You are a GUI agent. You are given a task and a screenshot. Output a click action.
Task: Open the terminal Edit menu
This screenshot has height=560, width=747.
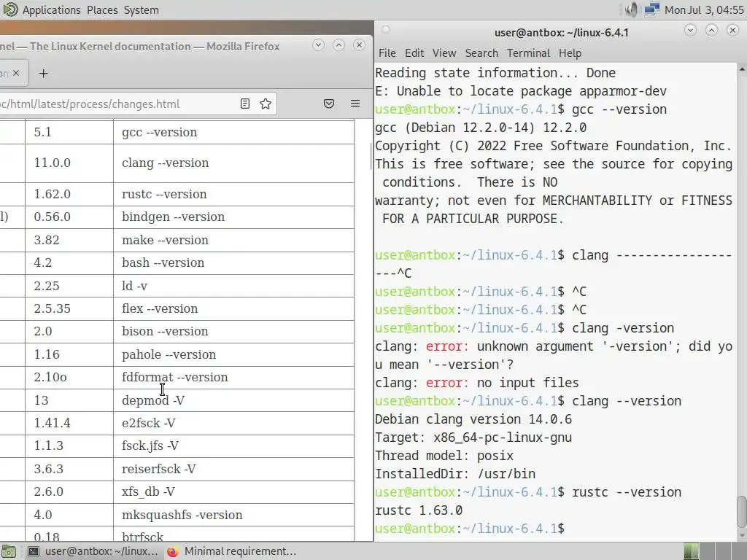tap(414, 52)
